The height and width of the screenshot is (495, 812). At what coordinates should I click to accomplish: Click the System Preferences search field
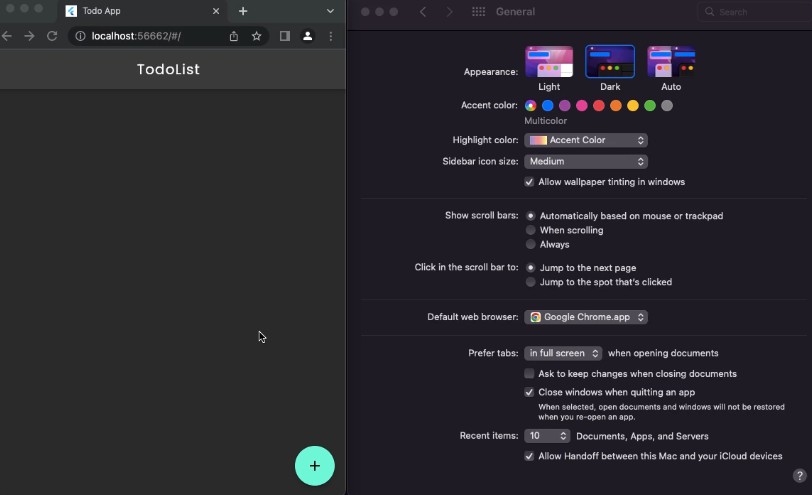pos(755,12)
